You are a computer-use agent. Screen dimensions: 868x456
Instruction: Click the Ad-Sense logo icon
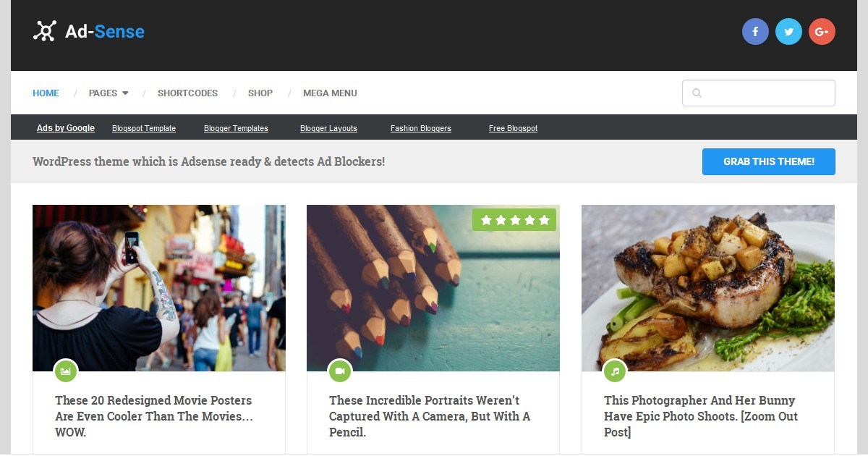(45, 31)
